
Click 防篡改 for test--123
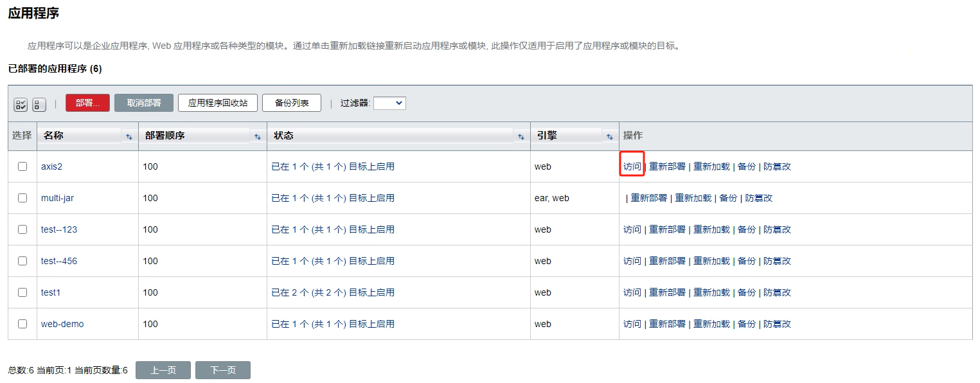point(777,229)
